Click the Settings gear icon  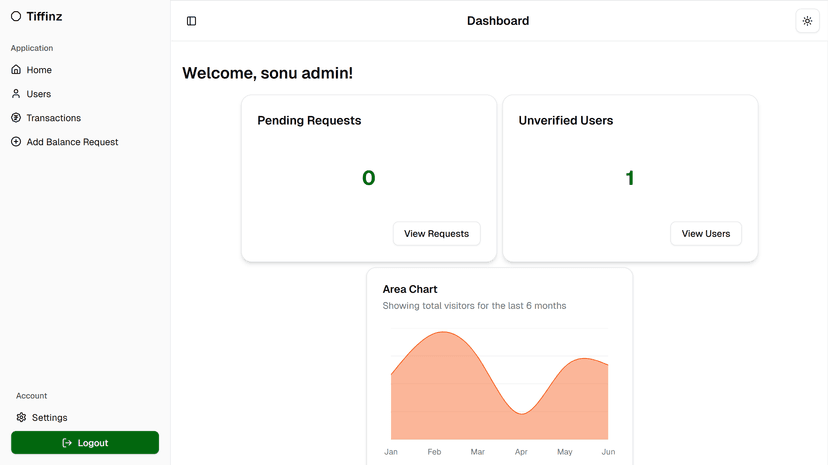tap(21, 418)
